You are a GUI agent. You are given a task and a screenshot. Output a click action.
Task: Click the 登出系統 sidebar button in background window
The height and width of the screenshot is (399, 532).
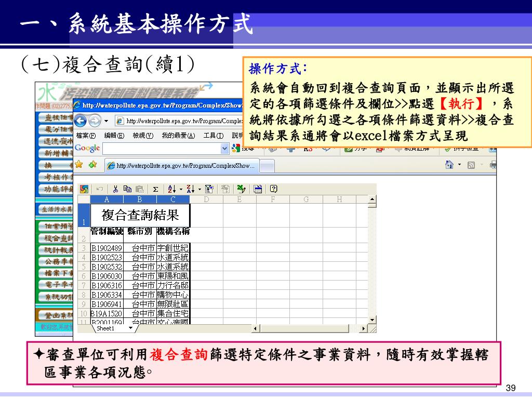pyautogui.click(x=55, y=315)
